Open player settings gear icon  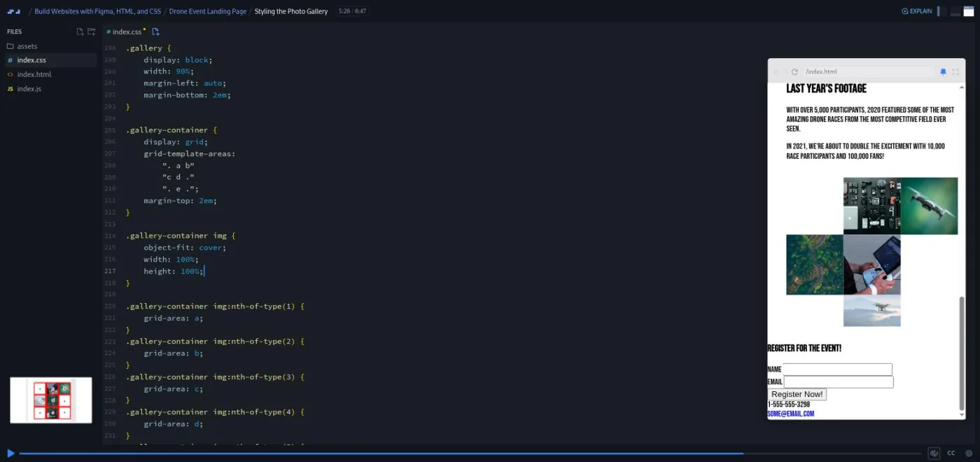pos(969,453)
